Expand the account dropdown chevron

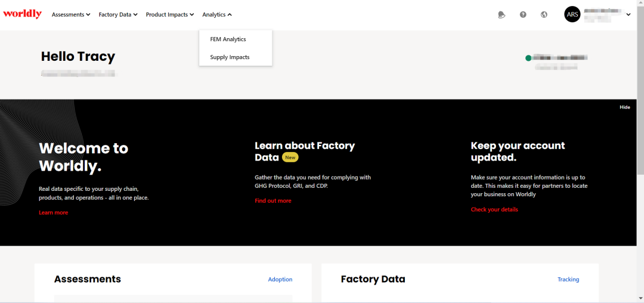(628, 15)
